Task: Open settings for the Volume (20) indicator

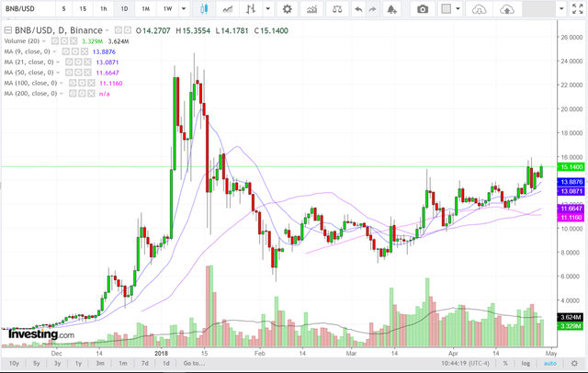Action: pyautogui.click(x=64, y=40)
